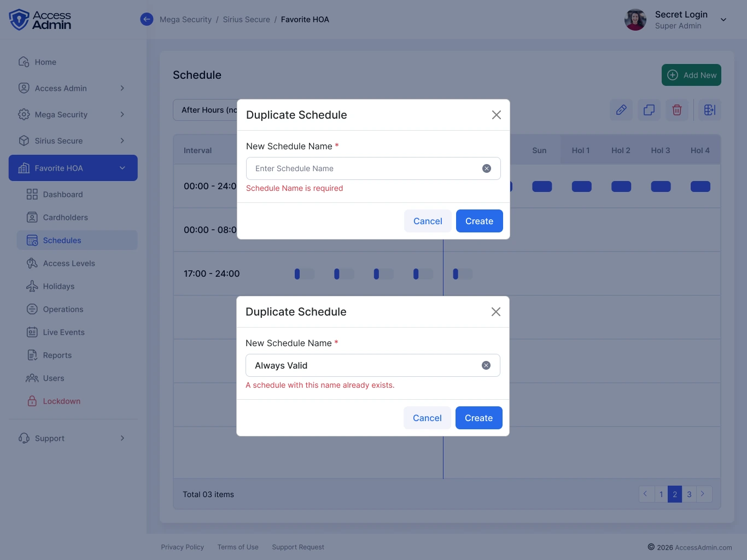Click Add New button
747x560 pixels.
click(691, 75)
